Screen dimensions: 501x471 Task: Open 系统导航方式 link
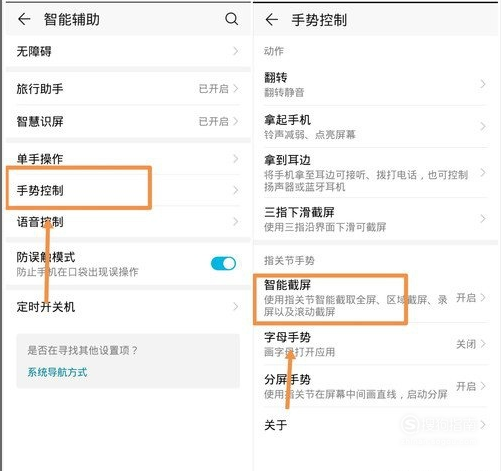[57, 372]
